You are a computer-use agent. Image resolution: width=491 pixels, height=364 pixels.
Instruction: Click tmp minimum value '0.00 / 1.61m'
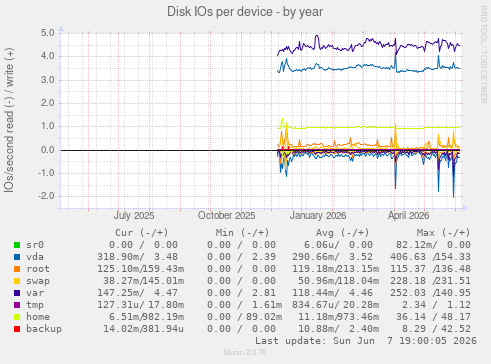pos(244,305)
